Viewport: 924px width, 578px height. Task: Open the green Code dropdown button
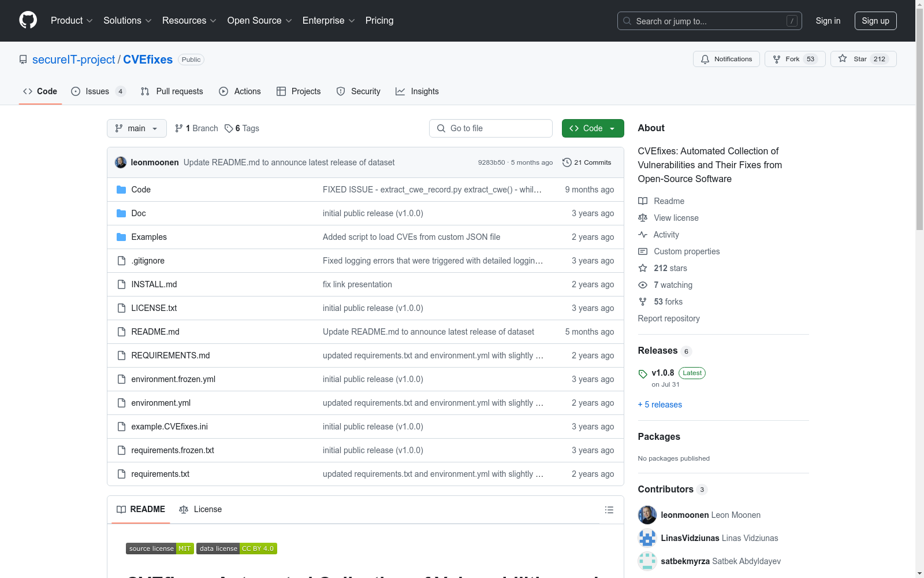pyautogui.click(x=593, y=128)
